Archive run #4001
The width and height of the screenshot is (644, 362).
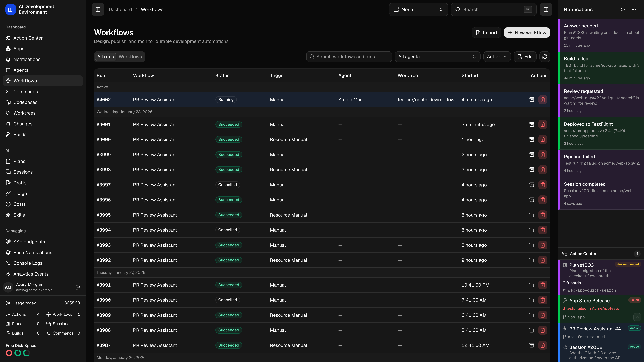[x=532, y=124]
